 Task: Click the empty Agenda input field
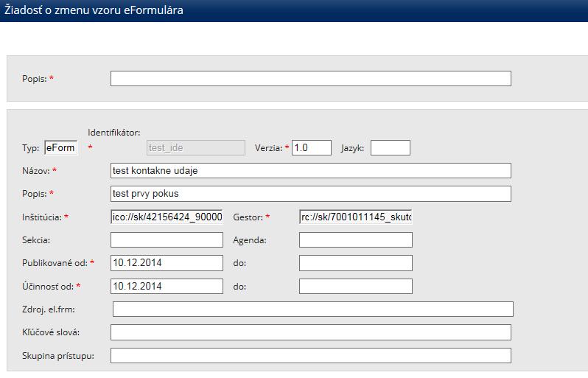[x=355, y=240]
